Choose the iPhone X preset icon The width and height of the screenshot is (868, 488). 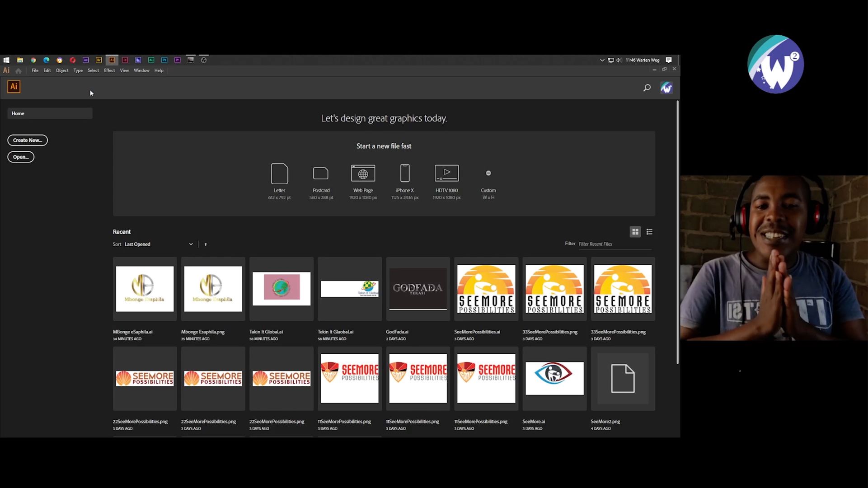(x=405, y=174)
